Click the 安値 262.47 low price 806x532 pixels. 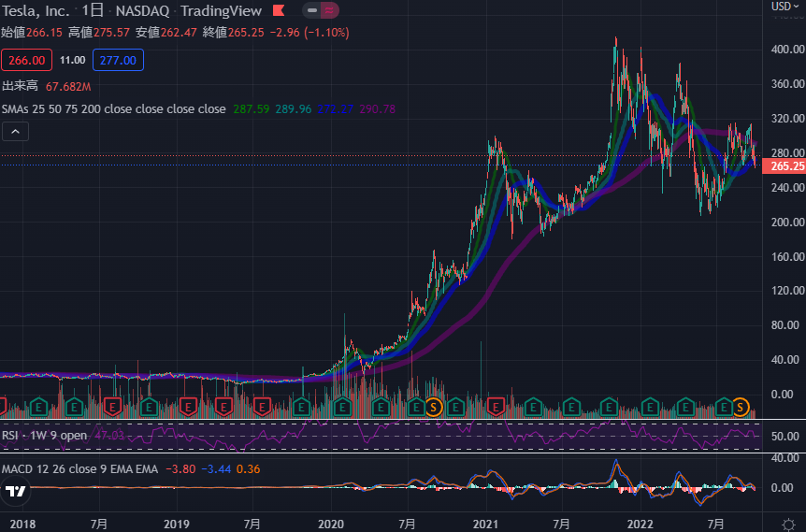tap(166, 33)
